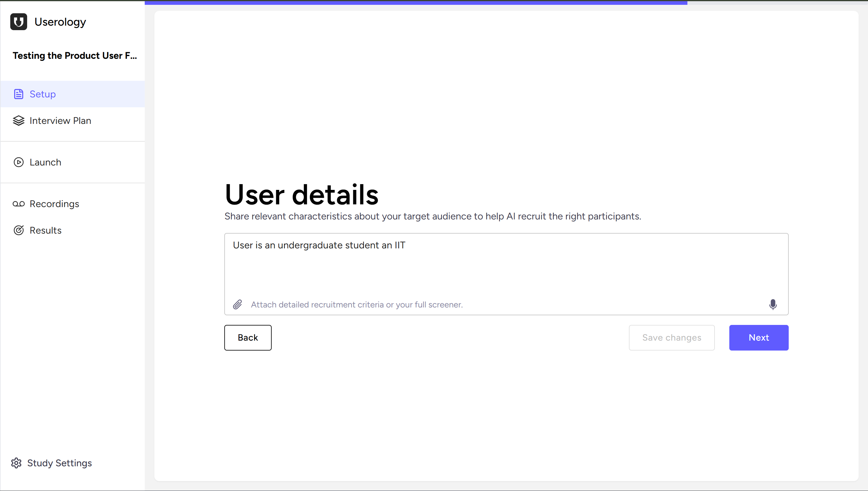Open the Launch section
Viewport: 868px width, 491px height.
[45, 162]
